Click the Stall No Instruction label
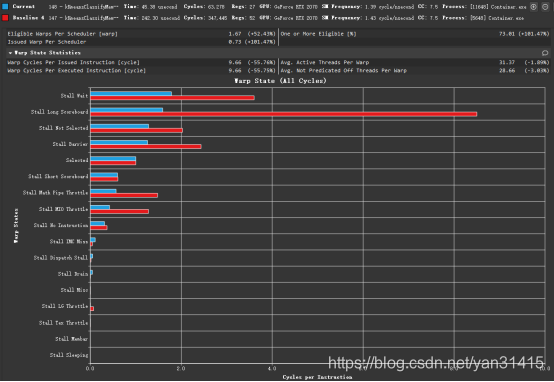Screen dimensions: 554x382 [x=61, y=225]
